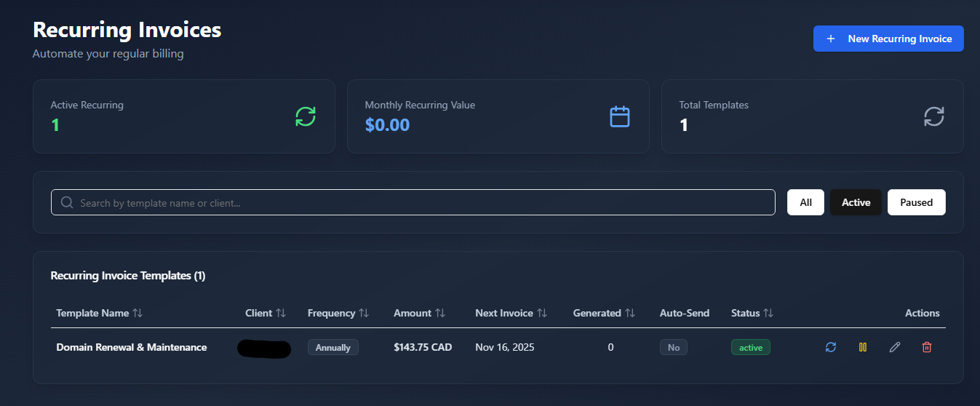This screenshot has width=980, height=406.
Task: Sort table by Status arrows
Action: (768, 313)
